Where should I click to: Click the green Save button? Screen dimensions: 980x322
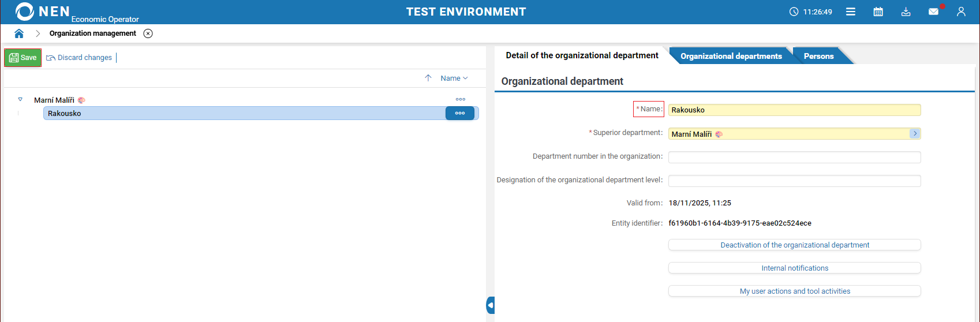(x=23, y=58)
